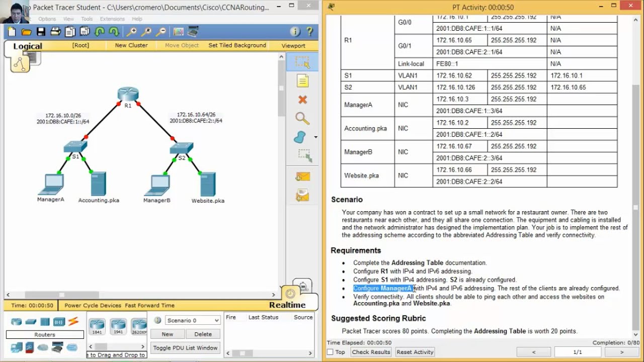Click New Cluster in workspace bar
Screen dimensions: 644x362
coord(131,45)
